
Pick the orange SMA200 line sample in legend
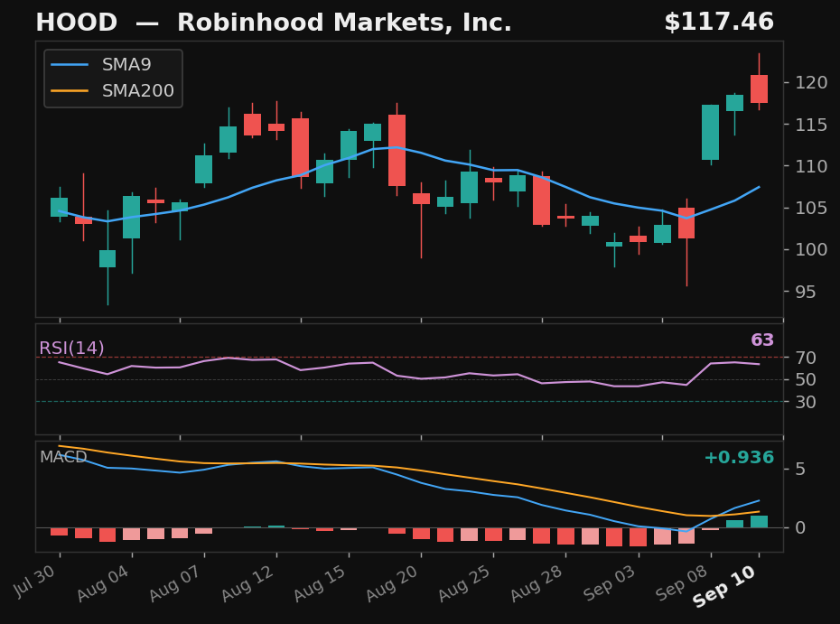[70, 91]
